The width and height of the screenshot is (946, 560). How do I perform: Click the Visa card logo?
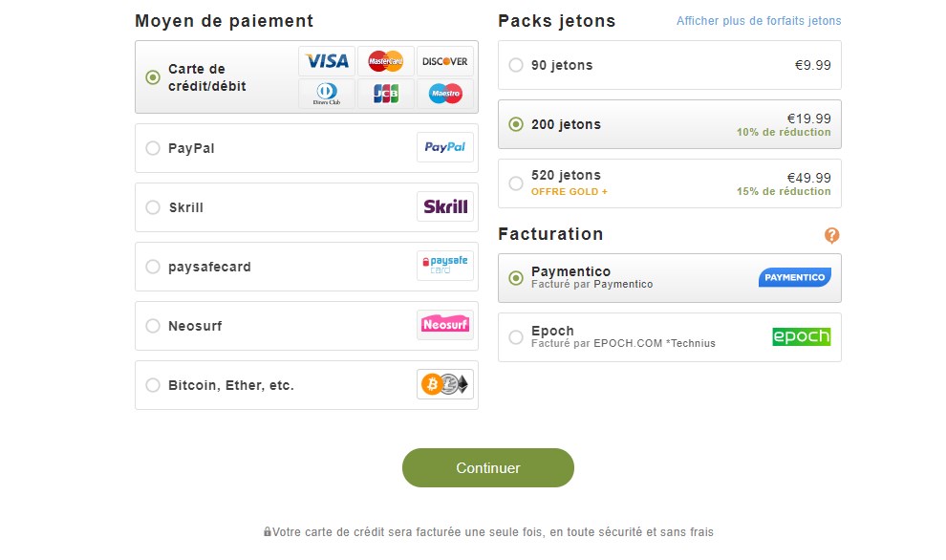(327, 61)
